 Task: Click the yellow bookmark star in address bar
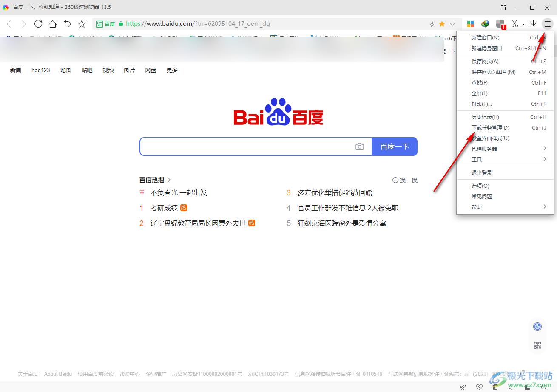pos(442,24)
